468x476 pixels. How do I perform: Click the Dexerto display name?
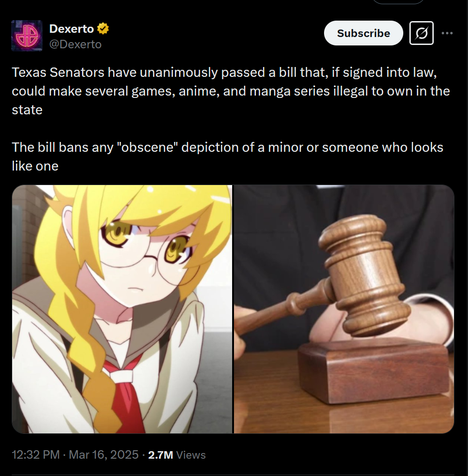(x=71, y=29)
